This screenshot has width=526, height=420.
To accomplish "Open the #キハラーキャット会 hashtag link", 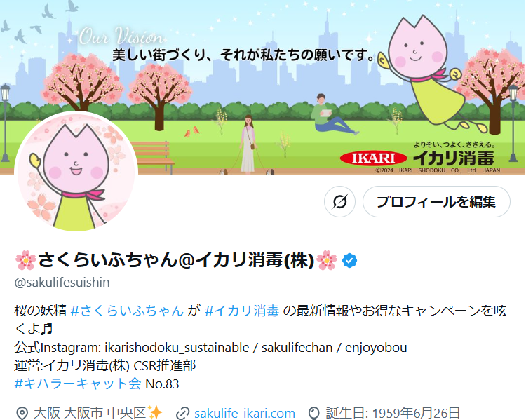I will (x=78, y=384).
